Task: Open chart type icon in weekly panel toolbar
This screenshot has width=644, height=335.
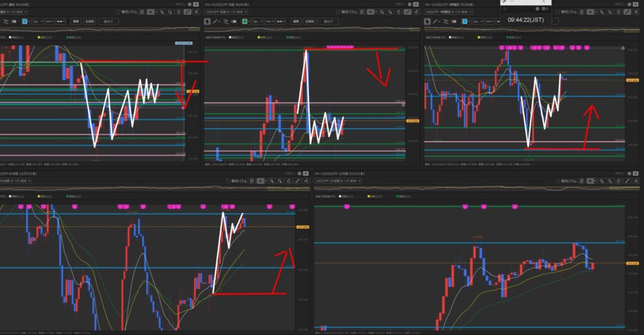Action: 142,12
